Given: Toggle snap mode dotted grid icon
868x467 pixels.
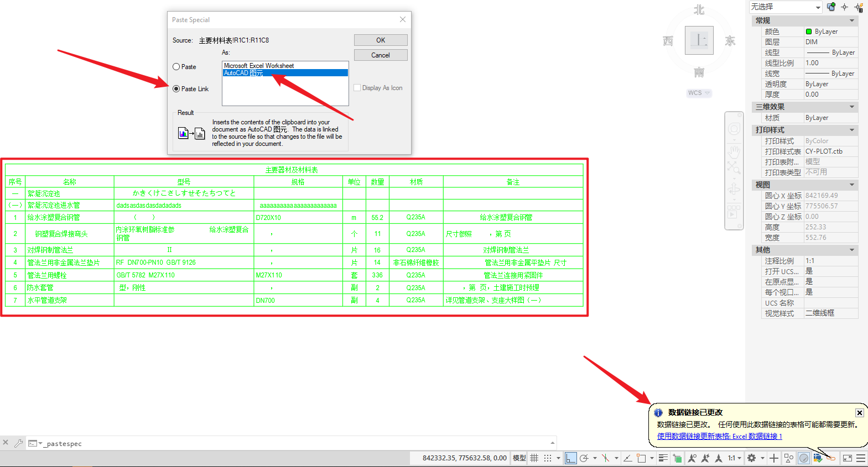Looking at the screenshot, I should coord(548,458).
